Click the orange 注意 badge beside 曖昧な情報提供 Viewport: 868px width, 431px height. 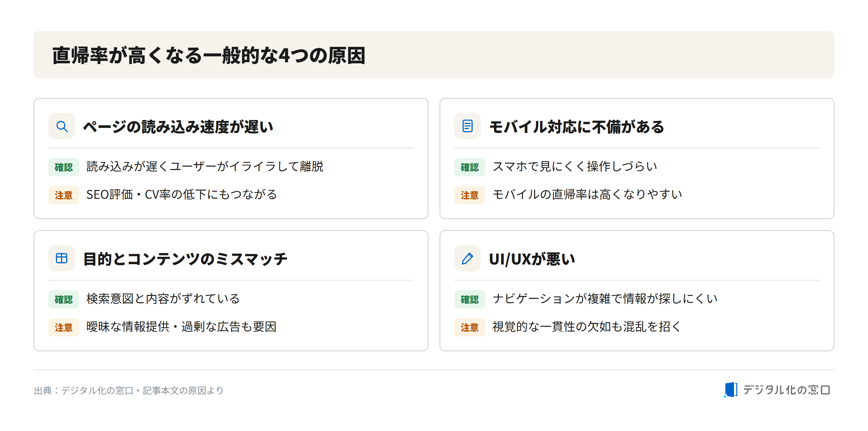click(64, 327)
